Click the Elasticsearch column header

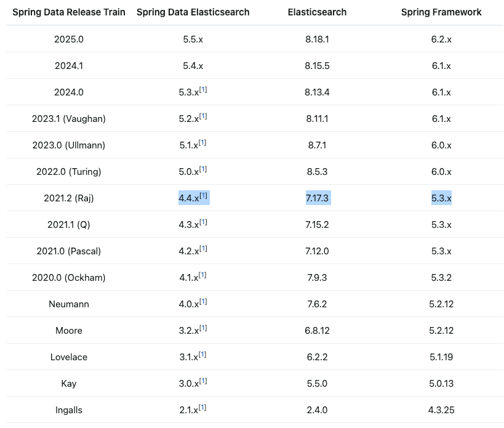pyautogui.click(x=318, y=12)
